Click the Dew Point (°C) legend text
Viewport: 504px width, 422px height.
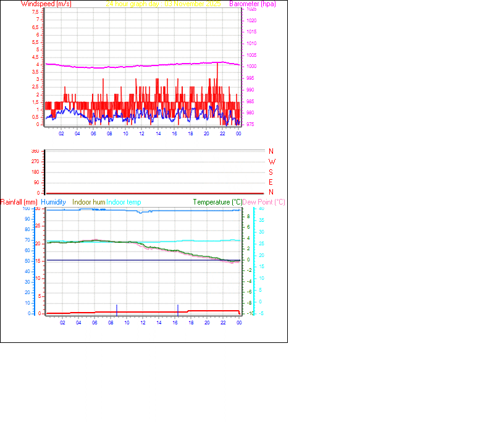pyautogui.click(x=264, y=202)
